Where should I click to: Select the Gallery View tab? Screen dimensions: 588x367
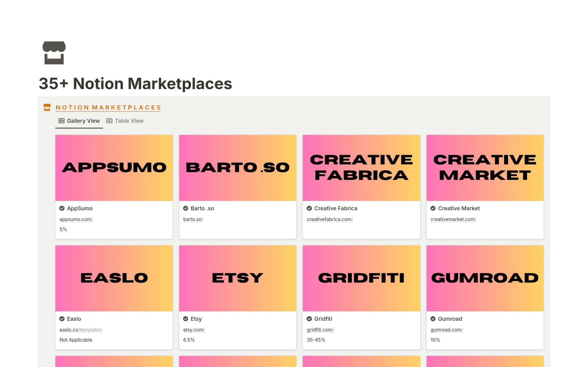[x=79, y=121]
